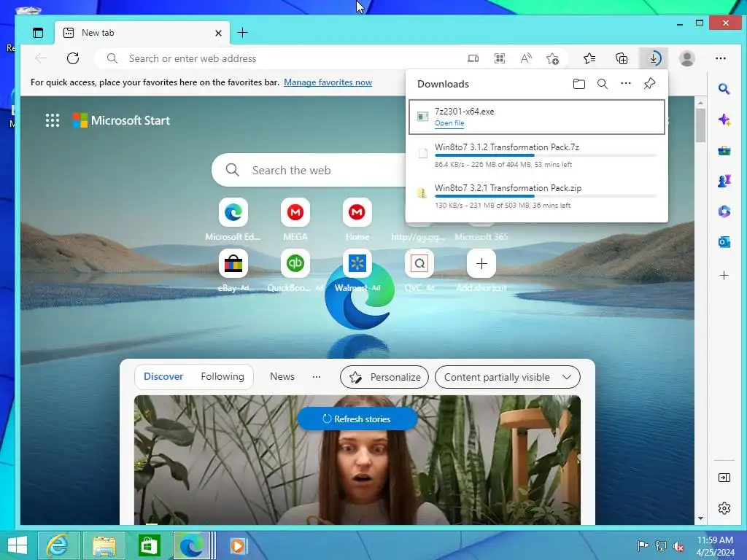Click the scroll down arrow of the page
Viewport: 747px width, 560px height.
click(x=700, y=518)
